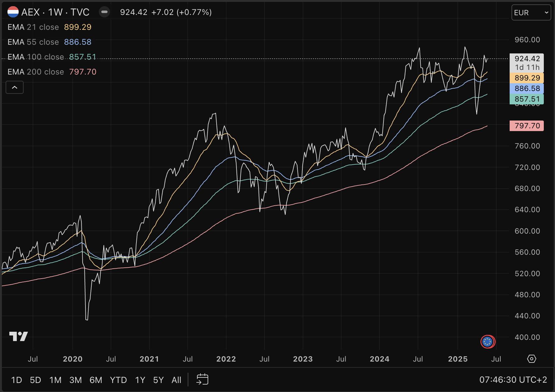Click the EMA 21 close legend
The width and height of the screenshot is (555, 392).
(x=33, y=27)
